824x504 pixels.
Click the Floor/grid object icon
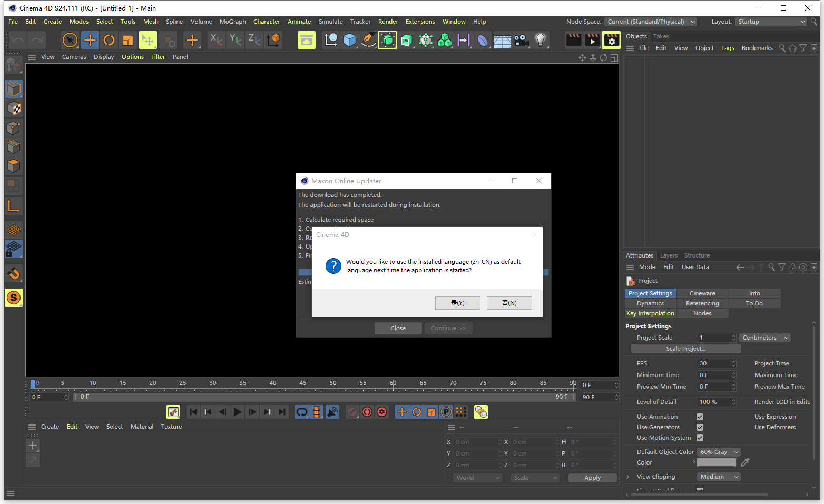tap(502, 40)
